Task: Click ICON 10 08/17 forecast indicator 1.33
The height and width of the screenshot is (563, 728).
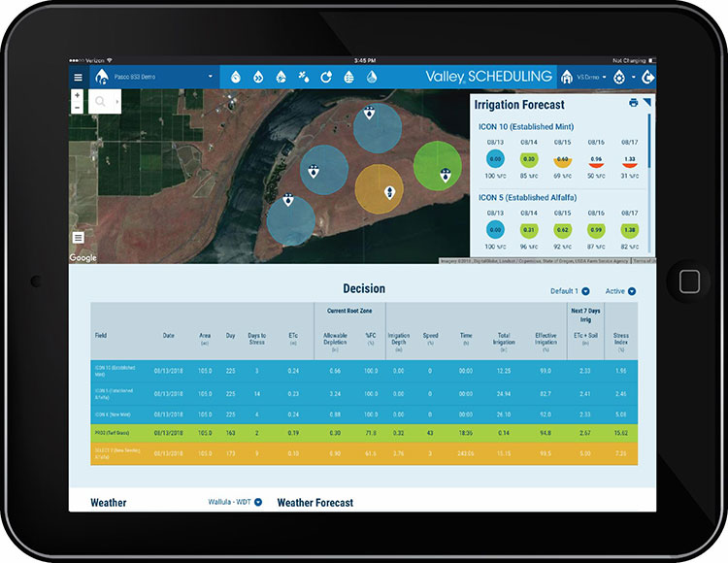Action: tap(630, 161)
